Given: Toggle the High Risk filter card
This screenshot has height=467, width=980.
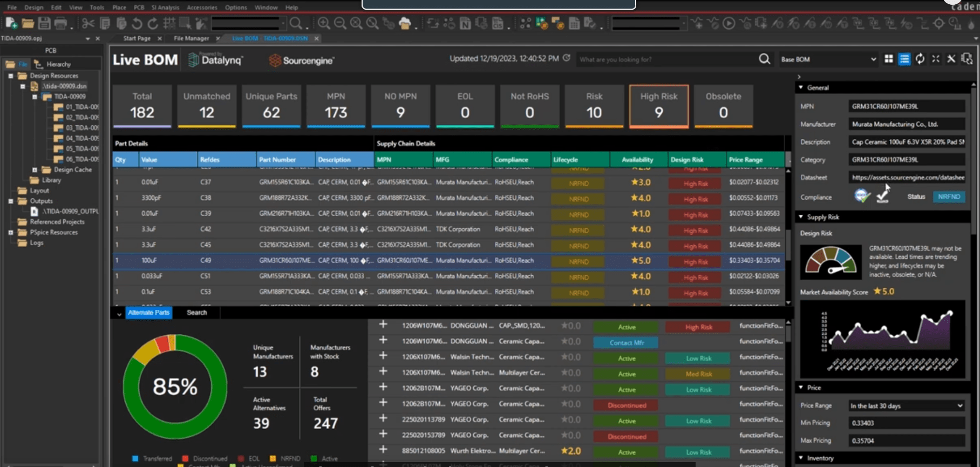Looking at the screenshot, I should pos(659,106).
